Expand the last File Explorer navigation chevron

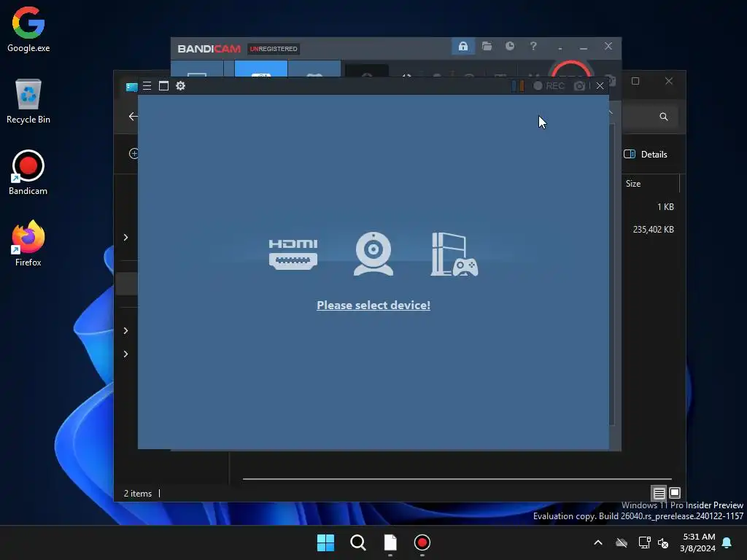(x=125, y=354)
